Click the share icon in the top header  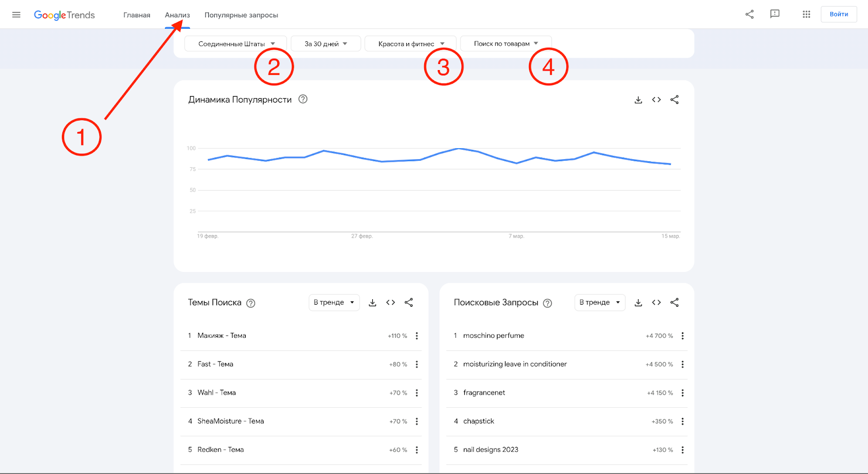749,14
